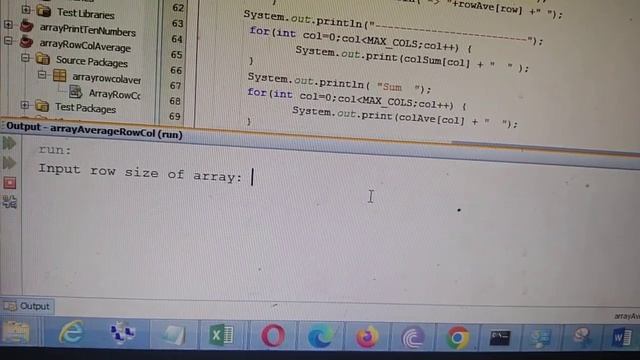Click the println "Sum" statement

point(339,82)
